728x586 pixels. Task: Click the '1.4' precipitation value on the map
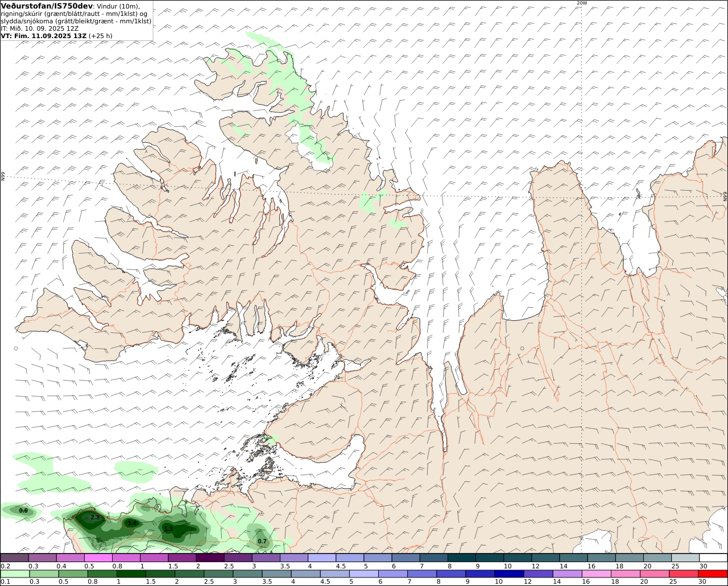(132, 523)
